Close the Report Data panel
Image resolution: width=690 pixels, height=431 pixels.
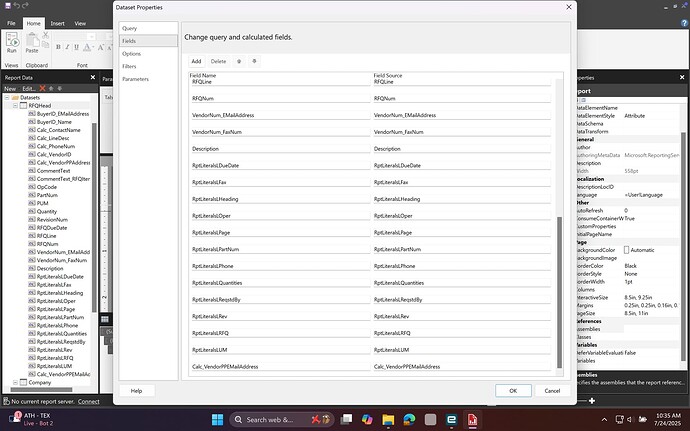(93, 77)
